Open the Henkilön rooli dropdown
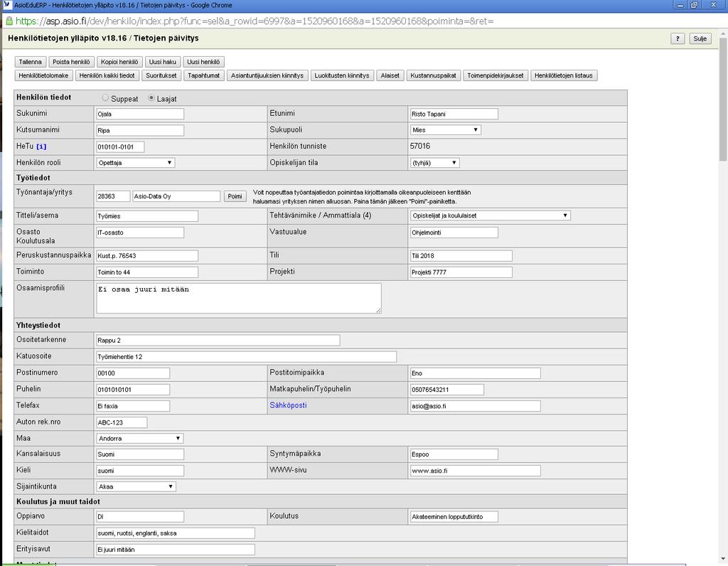 pos(136,163)
